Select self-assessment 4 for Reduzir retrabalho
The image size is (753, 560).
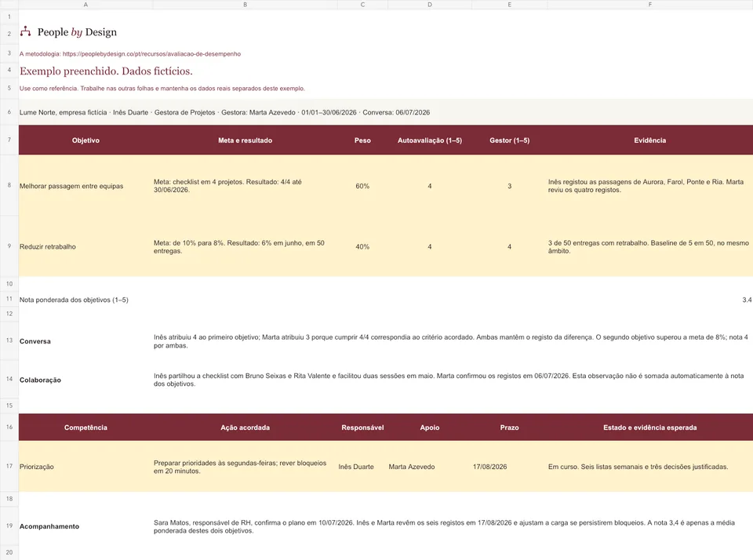point(429,246)
